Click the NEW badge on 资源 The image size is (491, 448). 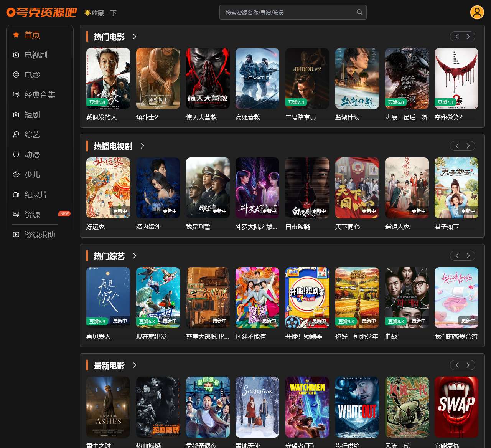(64, 213)
